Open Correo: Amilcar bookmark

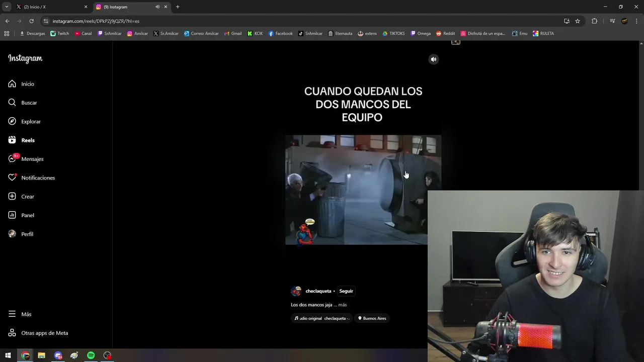(201, 34)
